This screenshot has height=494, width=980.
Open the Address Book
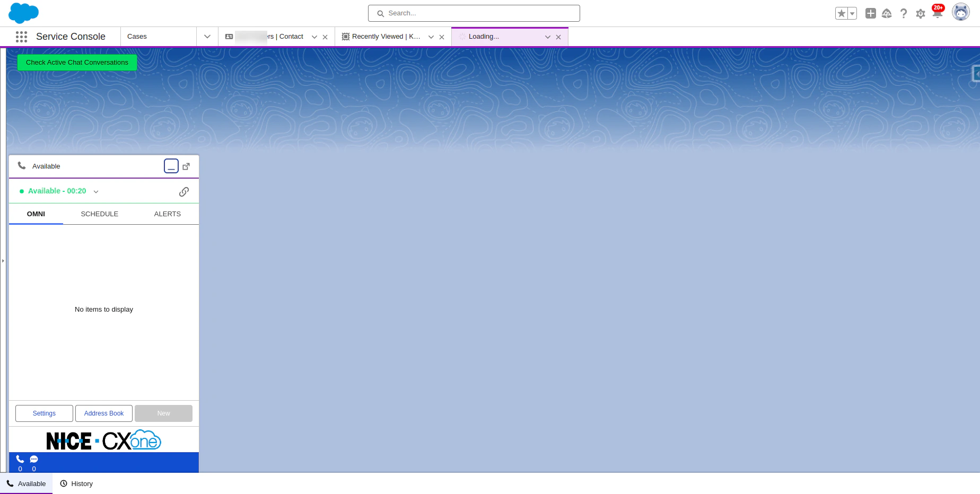pyautogui.click(x=104, y=413)
